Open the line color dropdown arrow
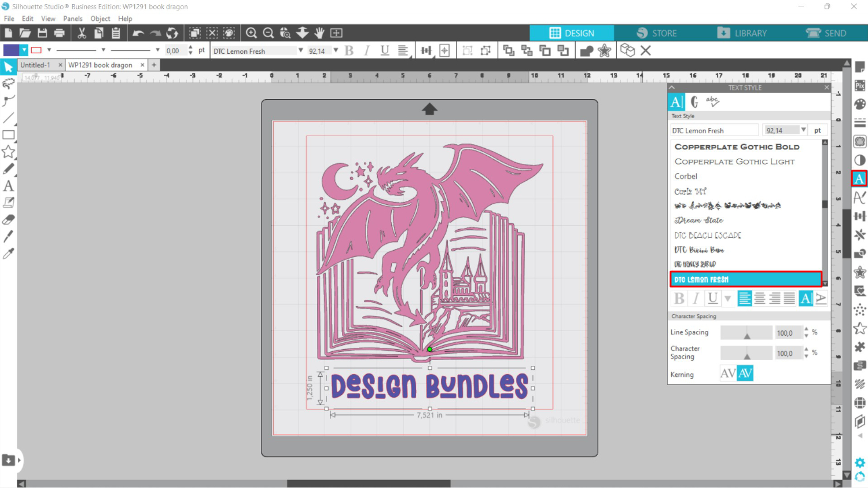The width and height of the screenshot is (868, 488). tap(49, 50)
